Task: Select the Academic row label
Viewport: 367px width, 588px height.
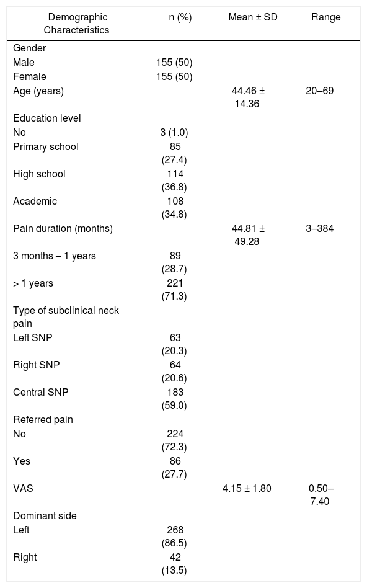Action: 35,202
